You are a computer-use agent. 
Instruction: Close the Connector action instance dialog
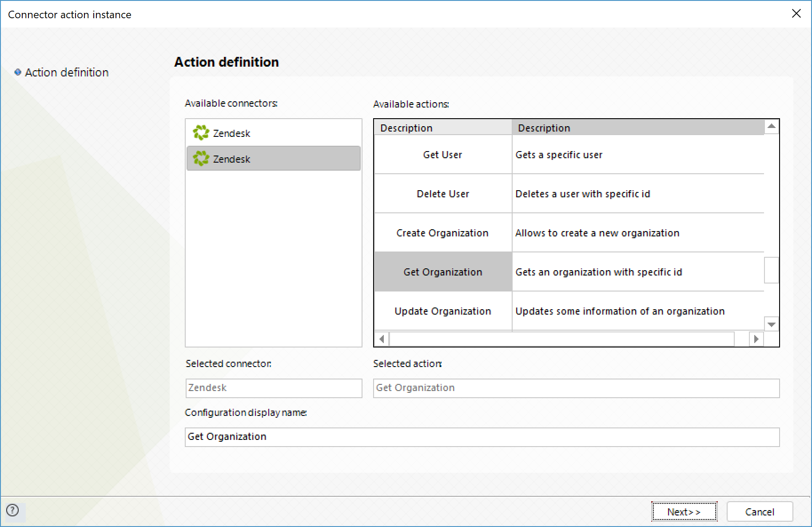tap(796, 14)
